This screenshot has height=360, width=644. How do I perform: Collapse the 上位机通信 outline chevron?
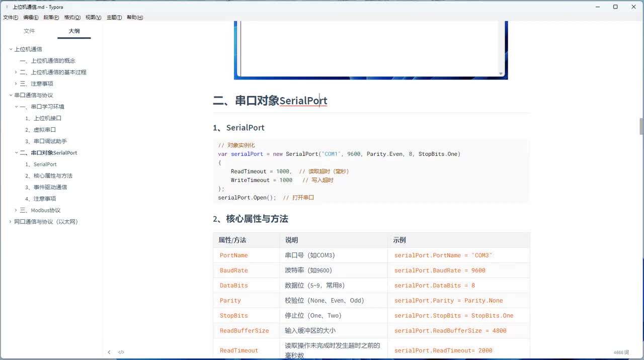[x=11, y=49]
